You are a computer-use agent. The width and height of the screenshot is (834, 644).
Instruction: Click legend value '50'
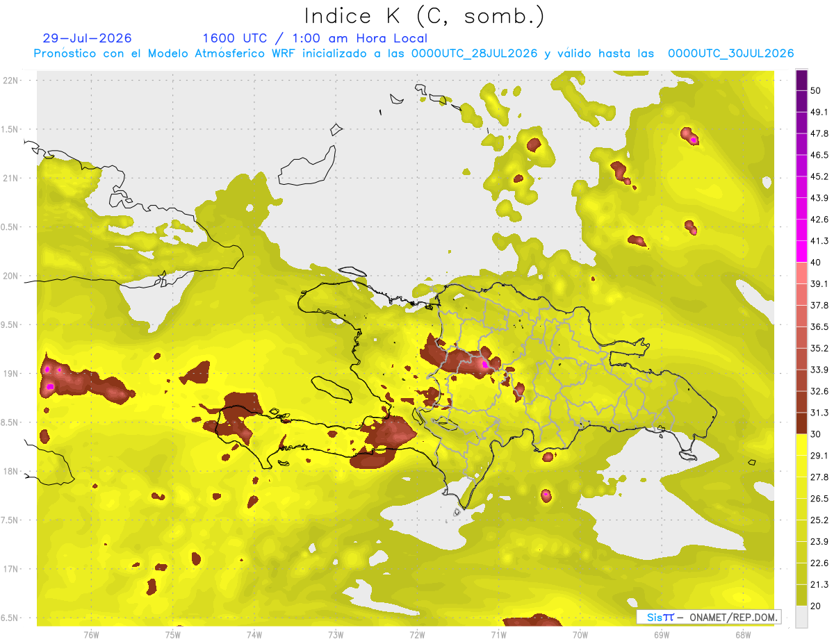[x=817, y=90]
